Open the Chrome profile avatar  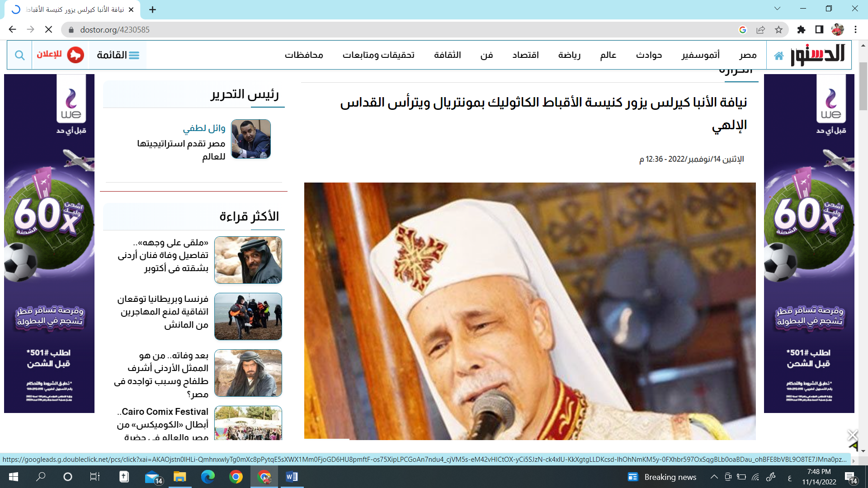tap(837, 30)
